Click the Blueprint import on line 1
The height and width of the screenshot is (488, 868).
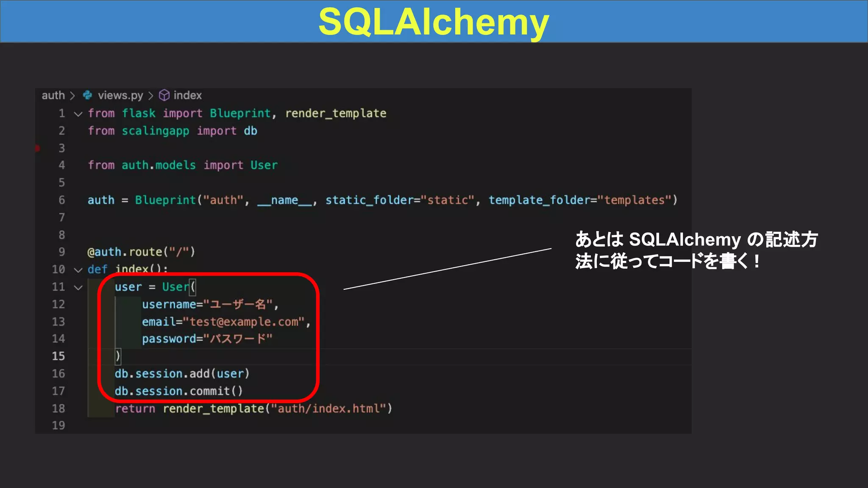(240, 114)
